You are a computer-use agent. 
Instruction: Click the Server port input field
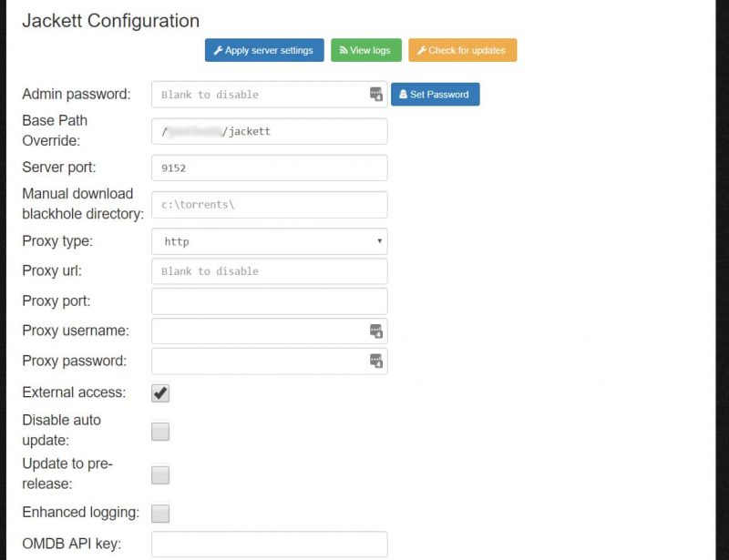point(269,168)
